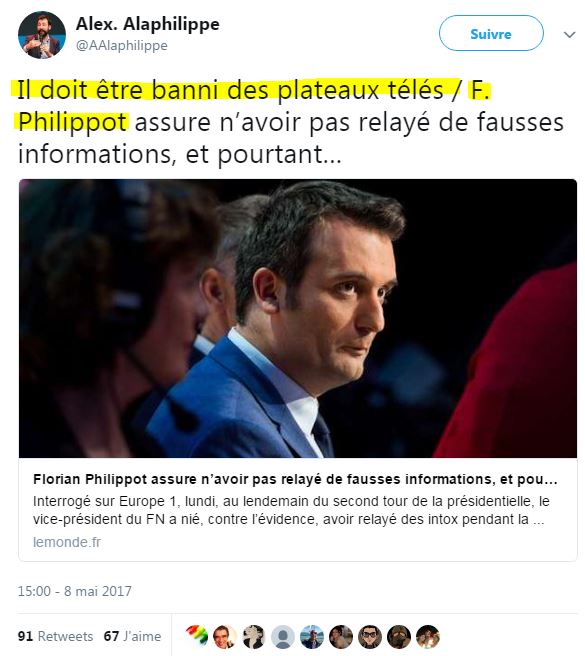The height and width of the screenshot is (656, 585).
Task: View the 67 J'aime list
Action: point(132,636)
